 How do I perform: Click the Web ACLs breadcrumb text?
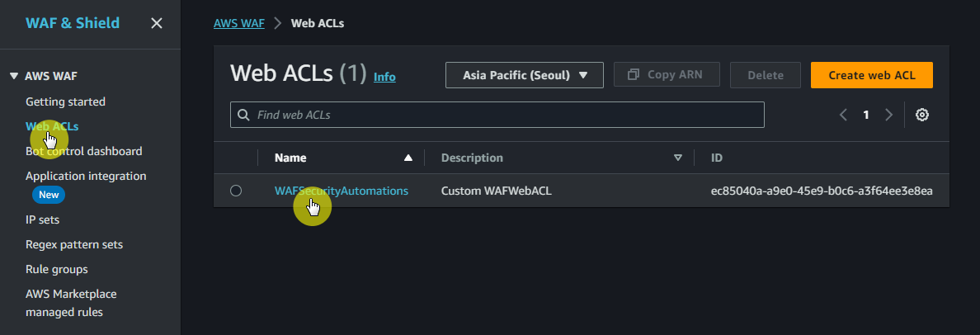(x=318, y=23)
